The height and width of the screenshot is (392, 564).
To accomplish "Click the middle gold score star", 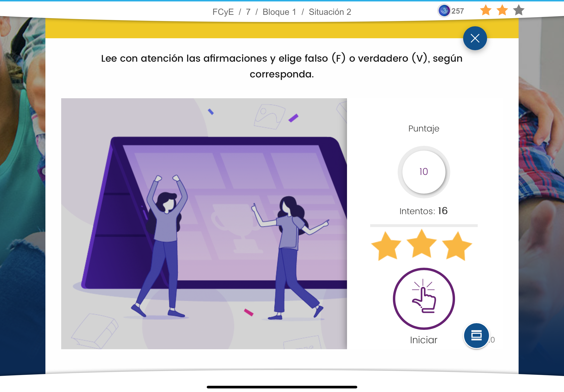I will point(422,244).
